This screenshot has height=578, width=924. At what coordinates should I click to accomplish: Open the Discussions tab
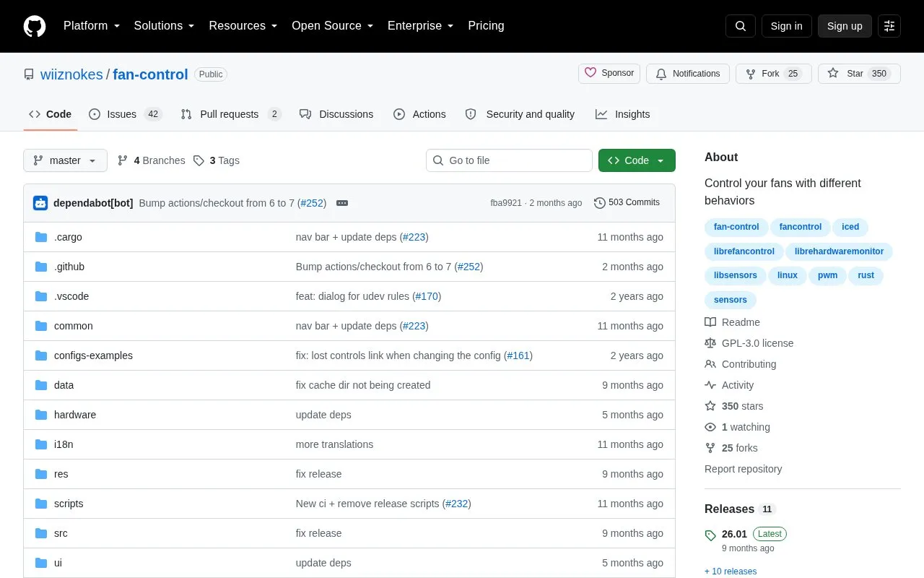(336, 114)
